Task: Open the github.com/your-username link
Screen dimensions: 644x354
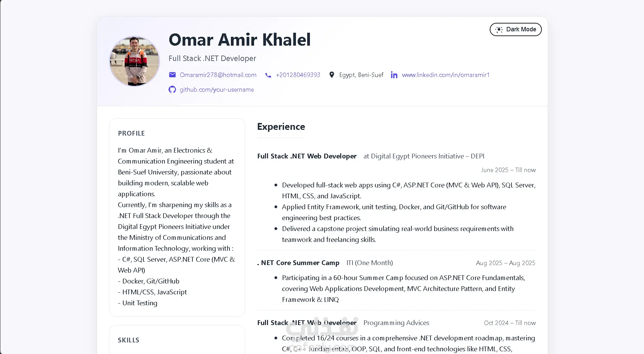Action: (217, 90)
